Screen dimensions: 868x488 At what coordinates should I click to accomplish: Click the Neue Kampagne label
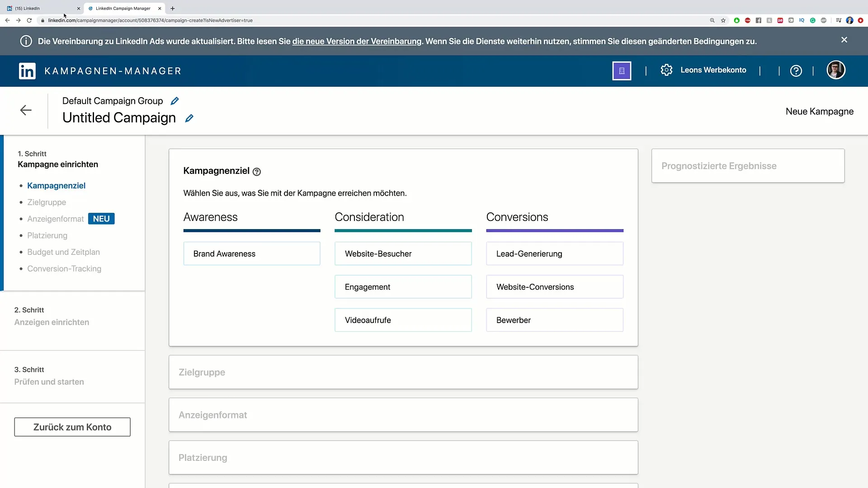point(820,112)
